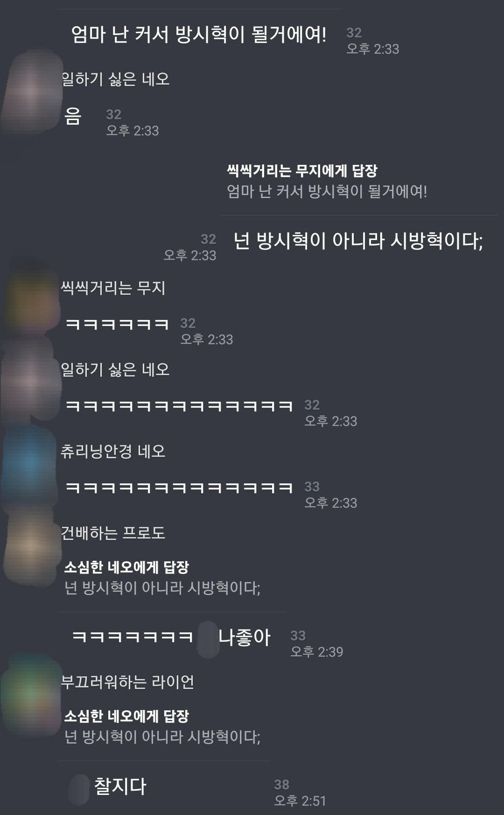Select the 넌 방시혁이 아니라 시방혁이다; message bubble
The height and width of the screenshot is (815, 504).
358,241
